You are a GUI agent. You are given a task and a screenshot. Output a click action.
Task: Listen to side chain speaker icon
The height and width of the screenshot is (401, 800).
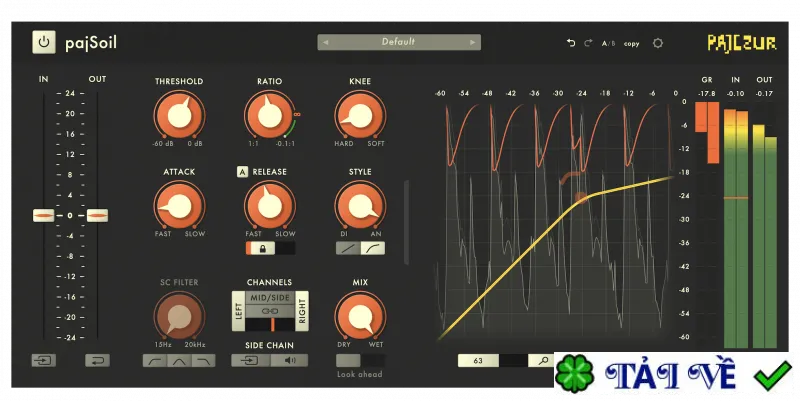coord(289,361)
